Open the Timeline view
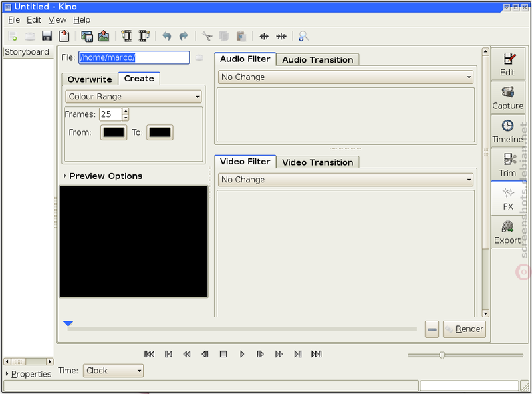Screen dimensions: 532x394 click(x=507, y=131)
